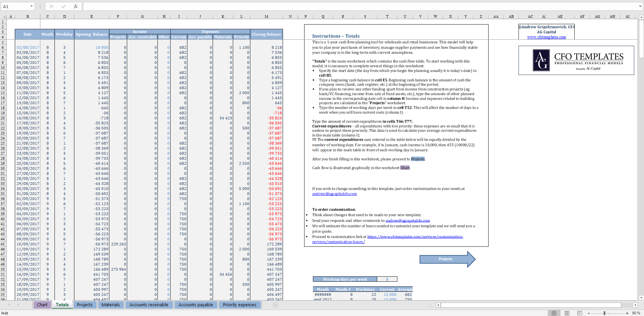This screenshot has width=644, height=316.
Task: Click the previous sheet tab navigation arrow
Action: (x=9, y=305)
